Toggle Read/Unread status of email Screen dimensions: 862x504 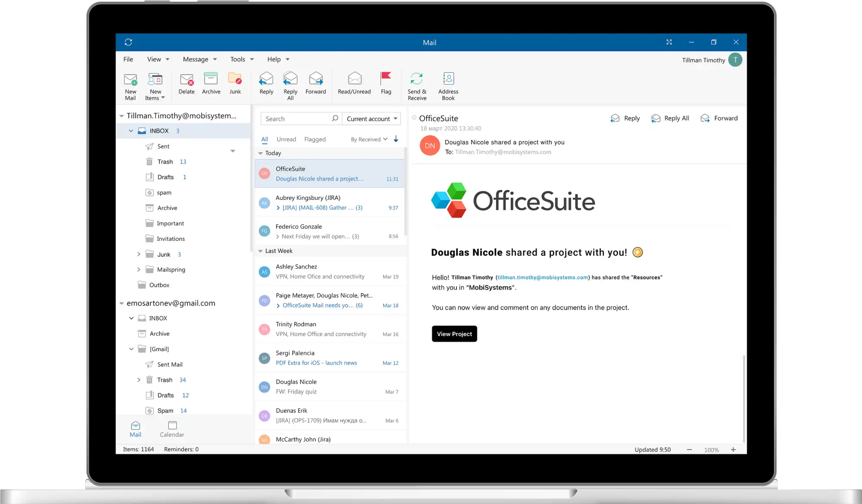click(354, 84)
